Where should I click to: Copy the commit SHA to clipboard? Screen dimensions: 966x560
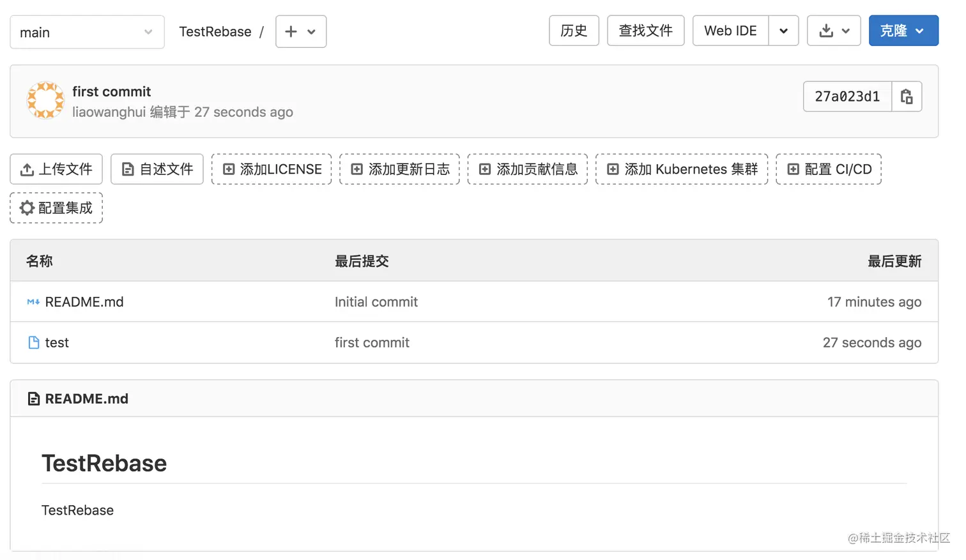coord(907,96)
